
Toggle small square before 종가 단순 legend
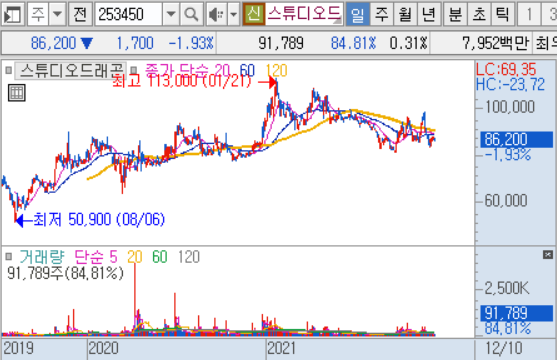134,70
